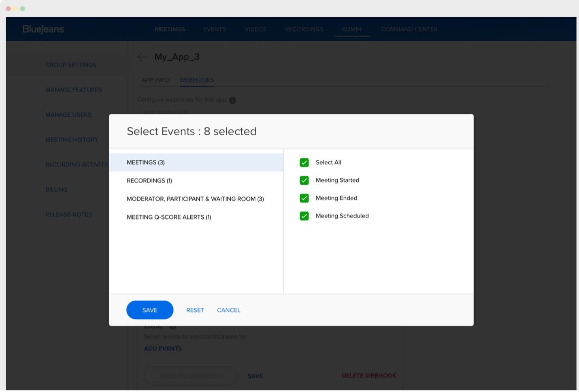Disable the Meeting Started event
Viewport: 579px width, 392px height.
pos(304,180)
